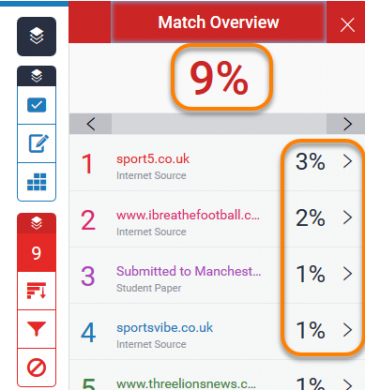Screen dimensions: 365x390
Task: Open excluded sources prohibition icon
Action: coord(36,367)
